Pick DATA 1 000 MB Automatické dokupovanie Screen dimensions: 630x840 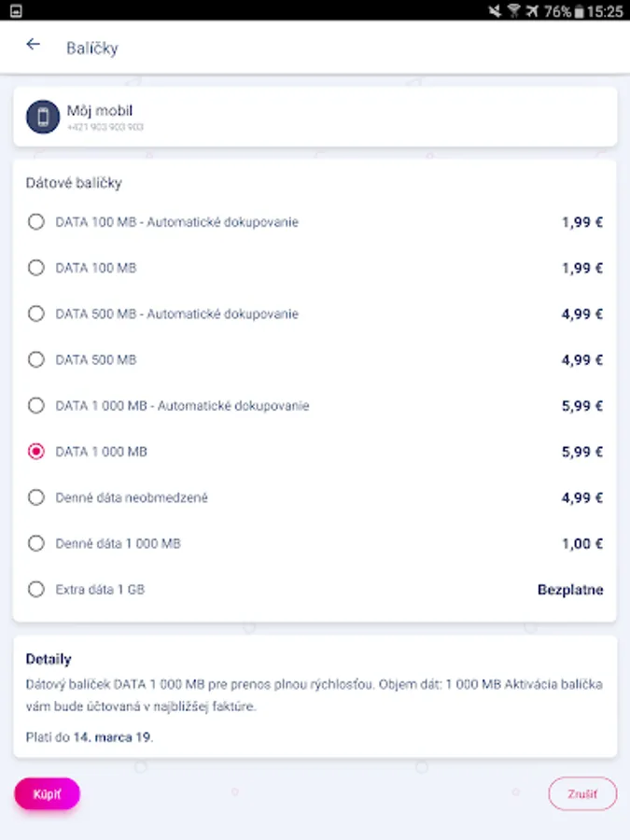pos(36,406)
